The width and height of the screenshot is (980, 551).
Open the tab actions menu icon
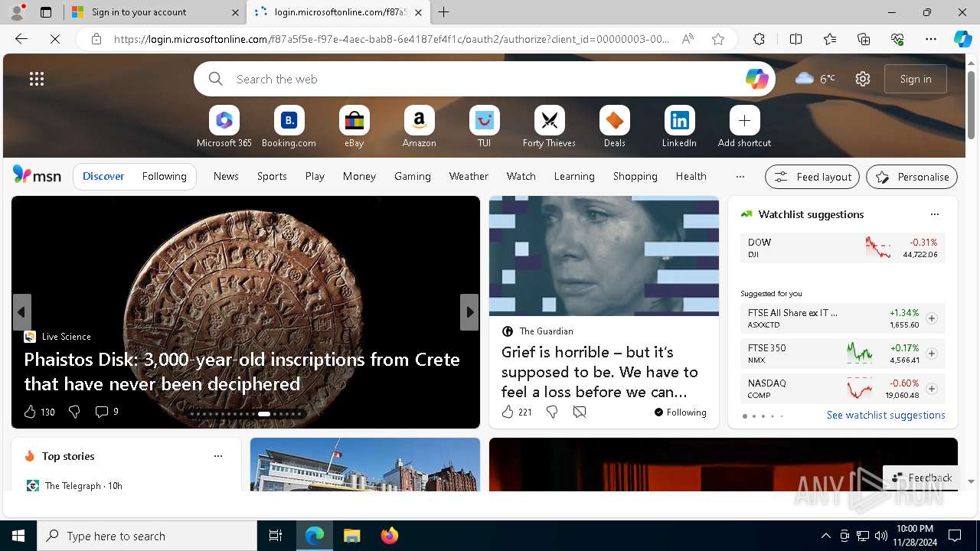tap(46, 12)
